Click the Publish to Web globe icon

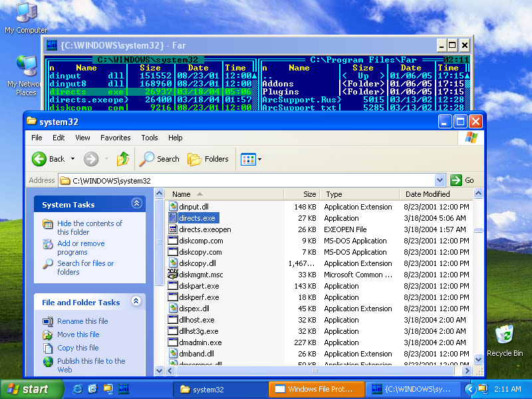point(48,361)
